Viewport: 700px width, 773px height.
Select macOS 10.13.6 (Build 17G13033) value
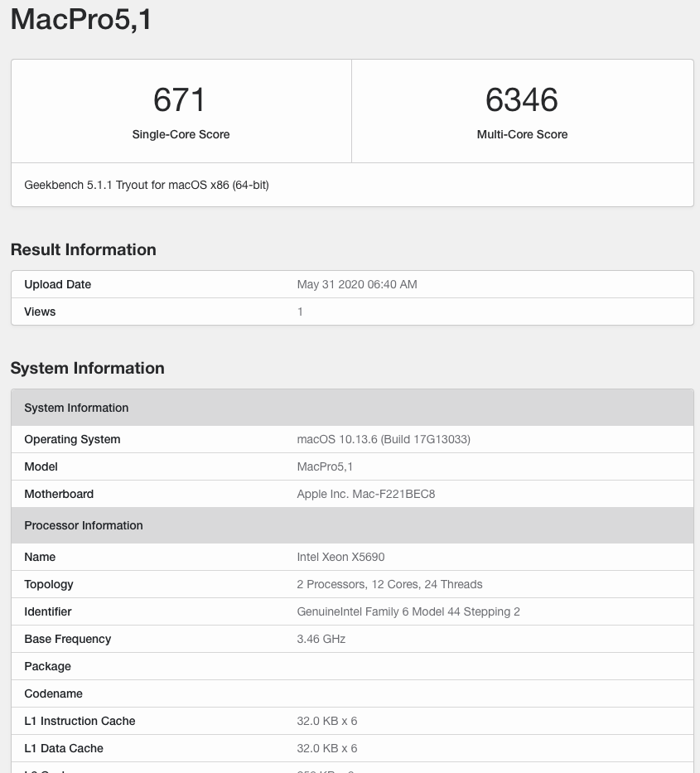384,439
